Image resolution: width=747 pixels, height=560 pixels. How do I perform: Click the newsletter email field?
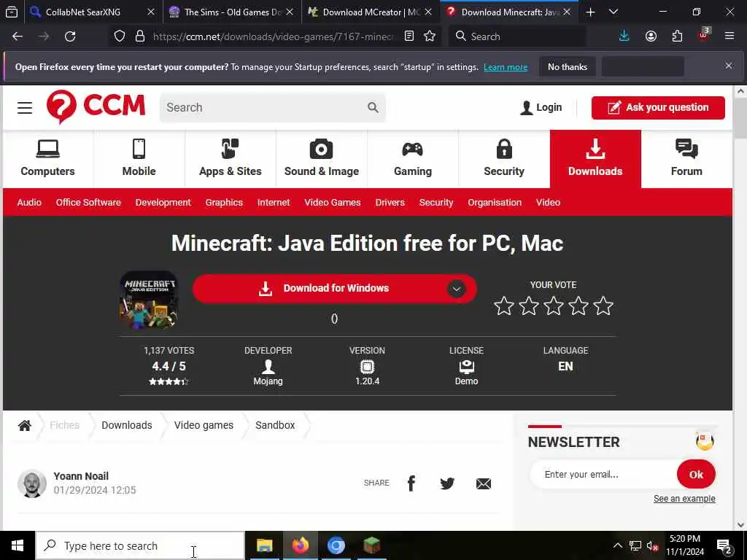coord(604,474)
